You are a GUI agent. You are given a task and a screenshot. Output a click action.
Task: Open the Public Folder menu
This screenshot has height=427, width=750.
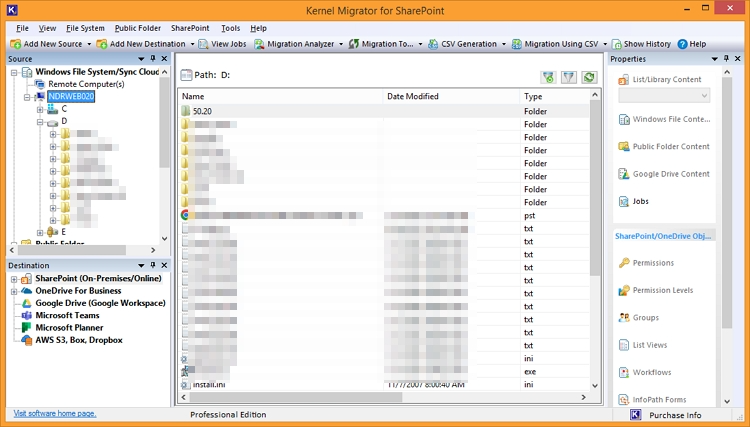pos(138,28)
